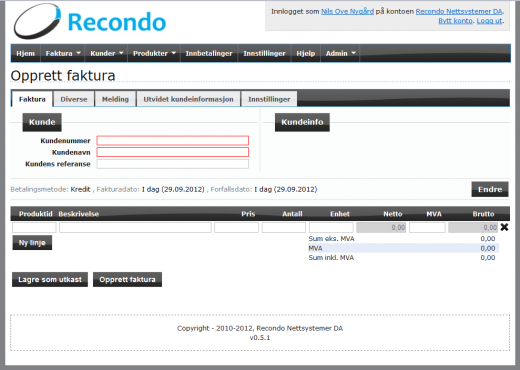
Task: Click the version v0.5.1 text
Action: (260, 338)
